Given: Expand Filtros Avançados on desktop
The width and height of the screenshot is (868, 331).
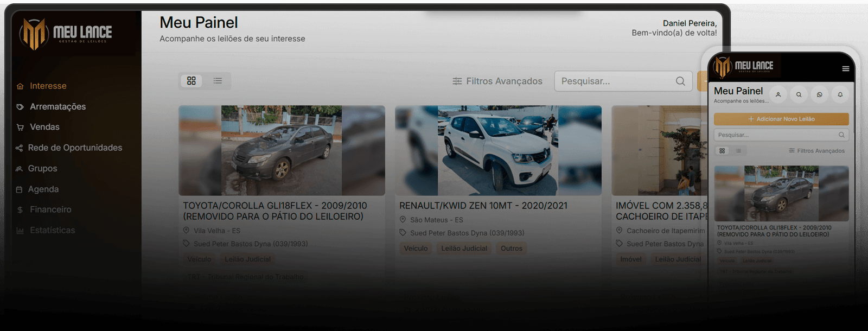Looking at the screenshot, I should 497,81.
